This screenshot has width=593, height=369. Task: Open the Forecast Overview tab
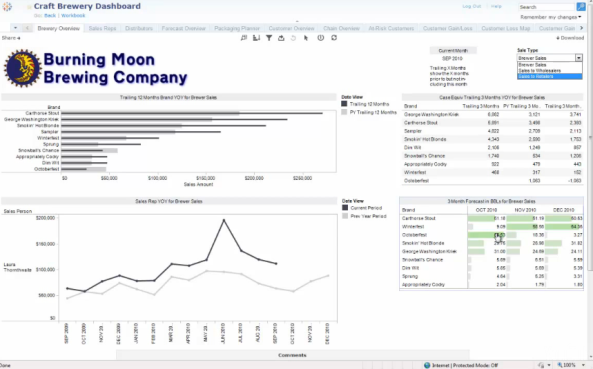[x=183, y=28]
